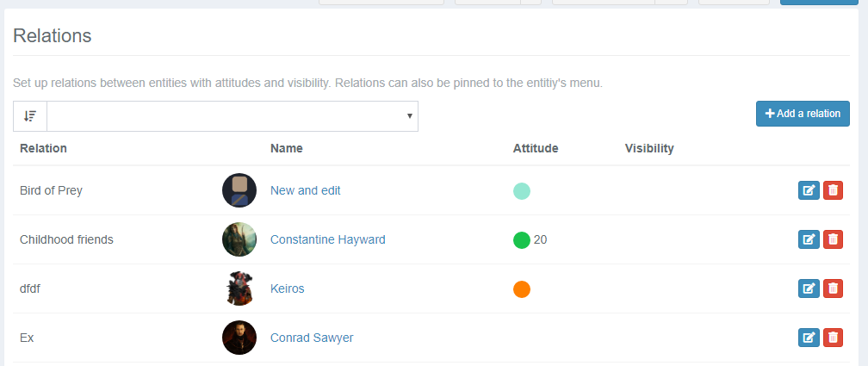Screen dimensions: 868x366
Task: Click Constantine Hayward's avatar thumbnail
Action: pos(239,239)
